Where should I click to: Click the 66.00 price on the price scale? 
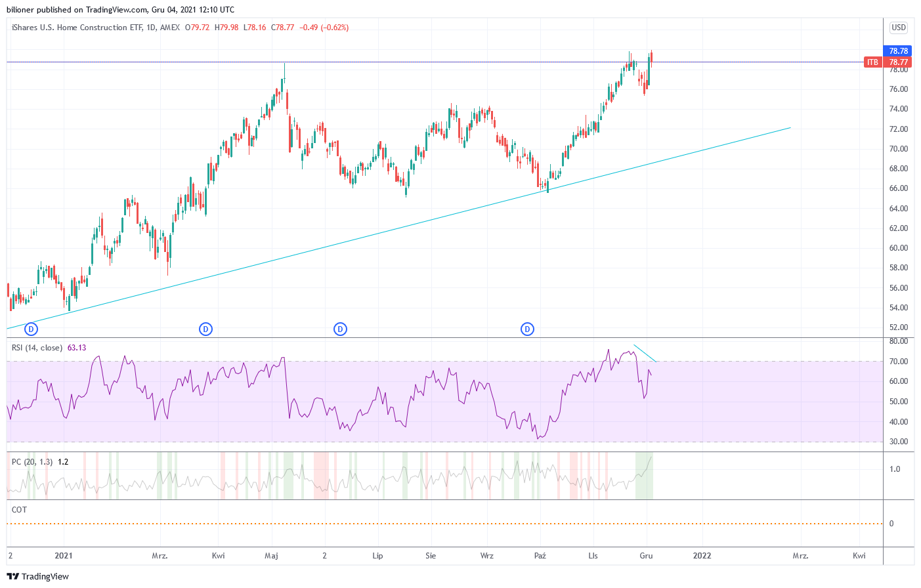[898, 188]
